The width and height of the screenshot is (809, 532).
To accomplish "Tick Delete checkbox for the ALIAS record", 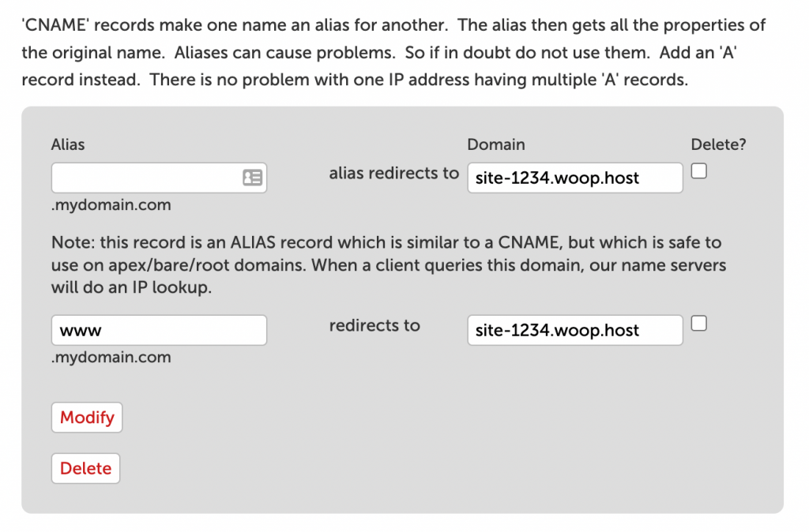I will tap(698, 171).
